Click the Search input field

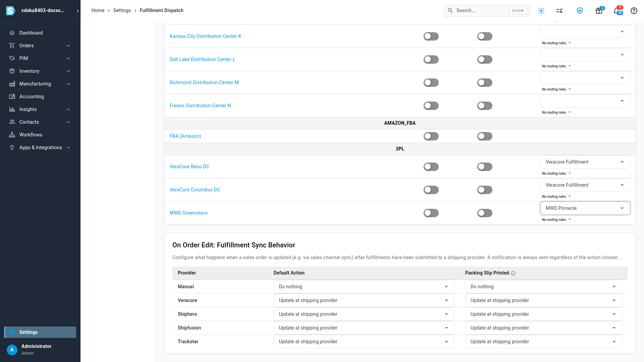pyautogui.click(x=487, y=11)
